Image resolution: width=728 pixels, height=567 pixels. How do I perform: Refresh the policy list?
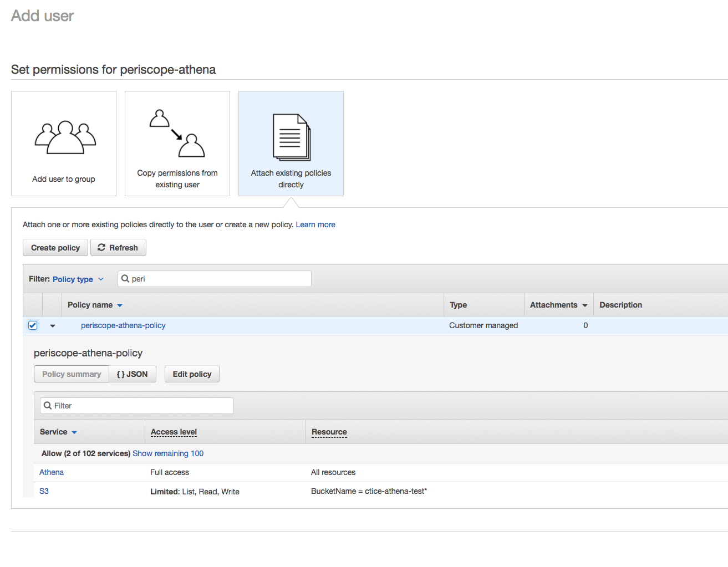(118, 248)
